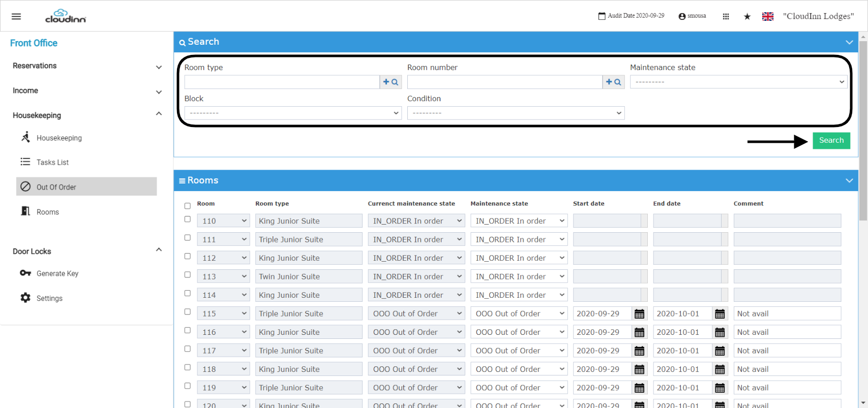Open the Condition dropdown

coord(516,113)
